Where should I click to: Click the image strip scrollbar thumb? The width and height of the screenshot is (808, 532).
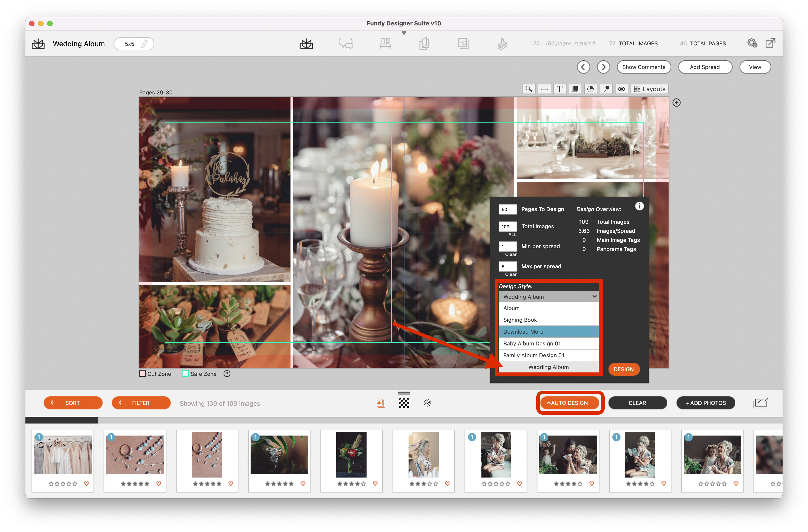coord(62,420)
